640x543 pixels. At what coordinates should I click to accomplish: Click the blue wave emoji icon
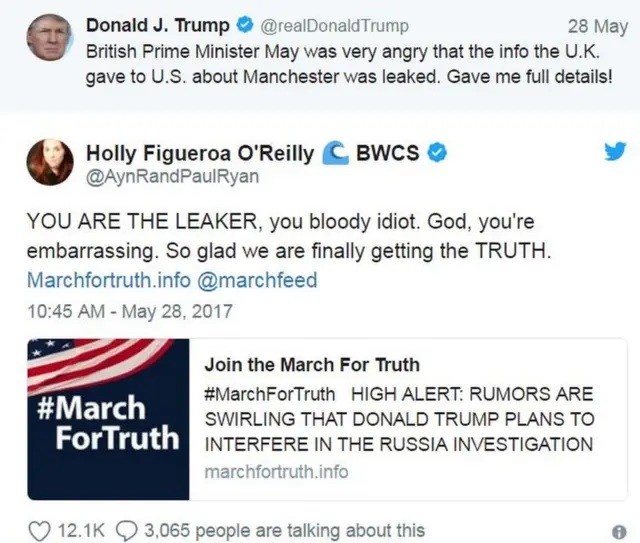coord(338,153)
